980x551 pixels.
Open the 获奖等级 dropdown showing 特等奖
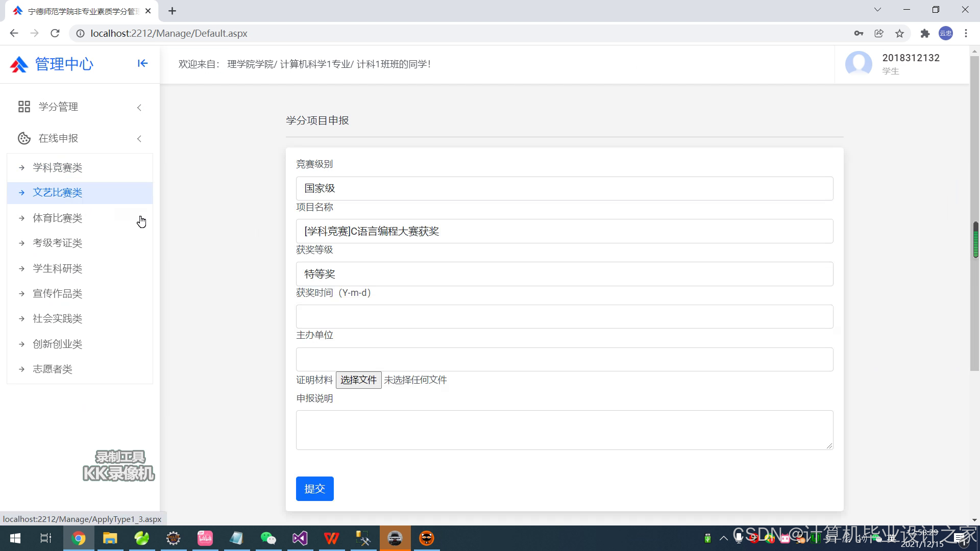pos(564,274)
